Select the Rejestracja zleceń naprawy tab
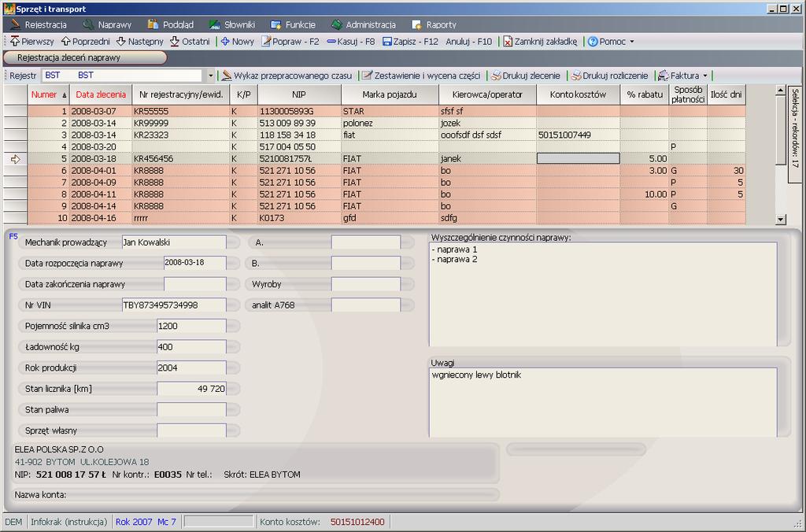806x532 pixels. [85, 57]
